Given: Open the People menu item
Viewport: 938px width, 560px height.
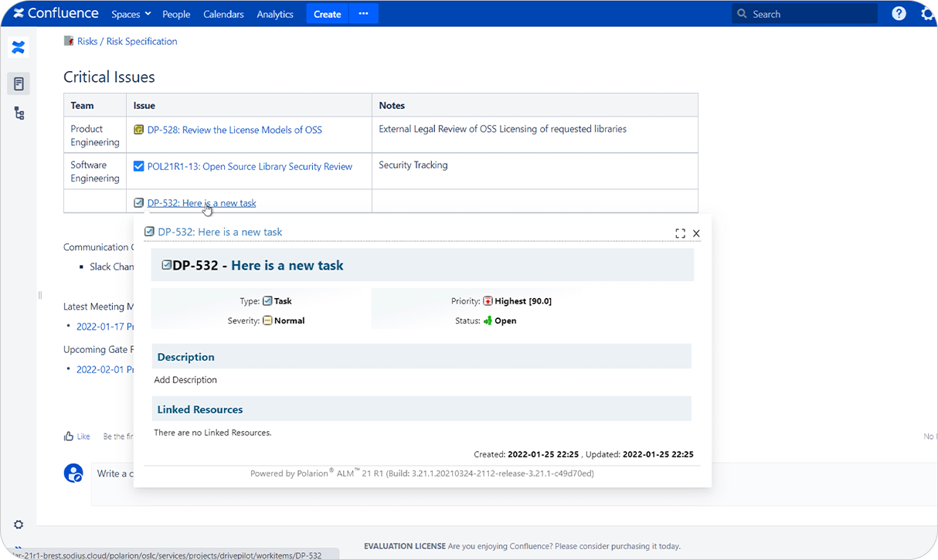Looking at the screenshot, I should (x=176, y=14).
